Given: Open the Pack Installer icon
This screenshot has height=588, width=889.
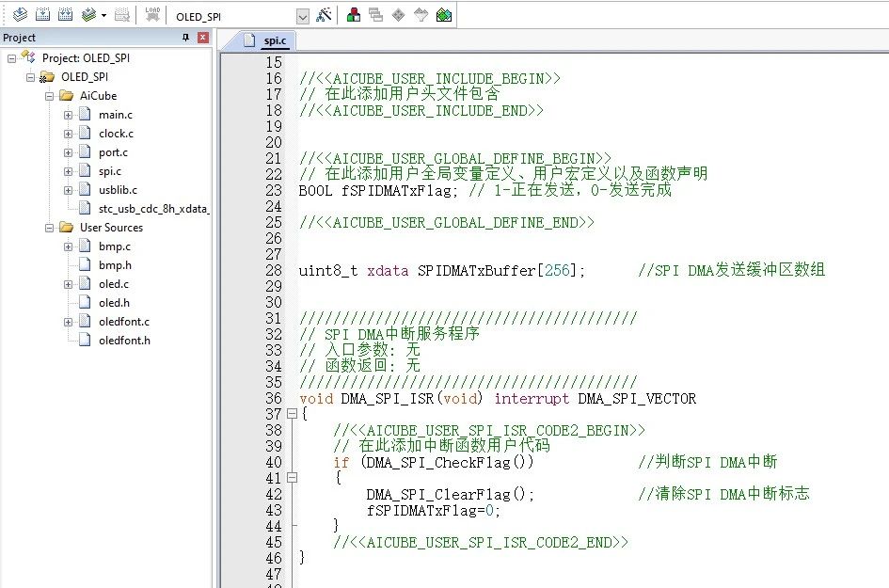Looking at the screenshot, I should pos(444,15).
